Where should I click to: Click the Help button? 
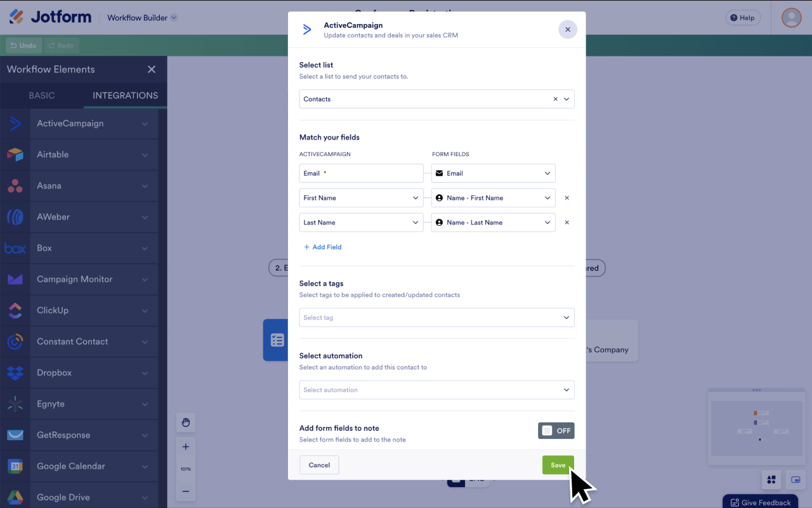743,18
